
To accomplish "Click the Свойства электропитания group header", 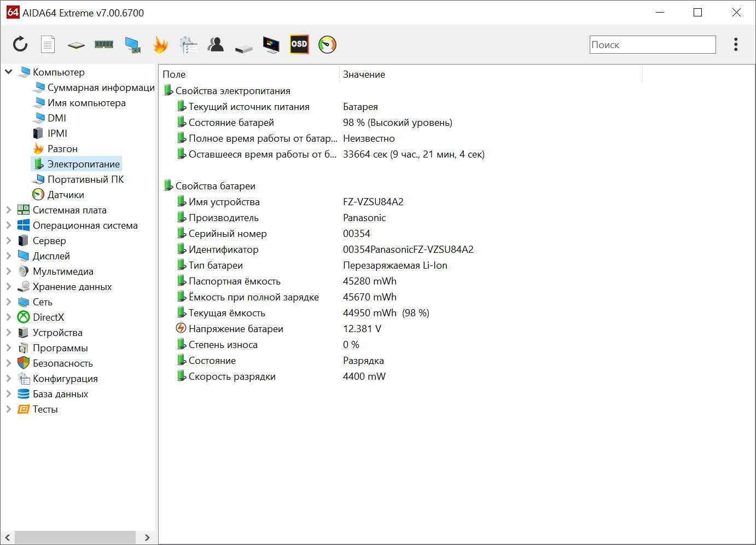I will click(x=233, y=91).
